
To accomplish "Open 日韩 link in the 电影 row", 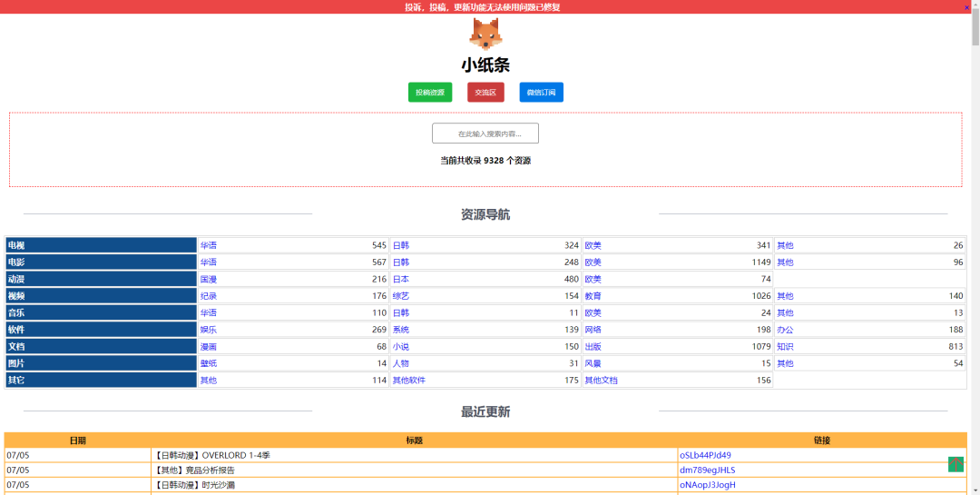I will pyautogui.click(x=400, y=262).
